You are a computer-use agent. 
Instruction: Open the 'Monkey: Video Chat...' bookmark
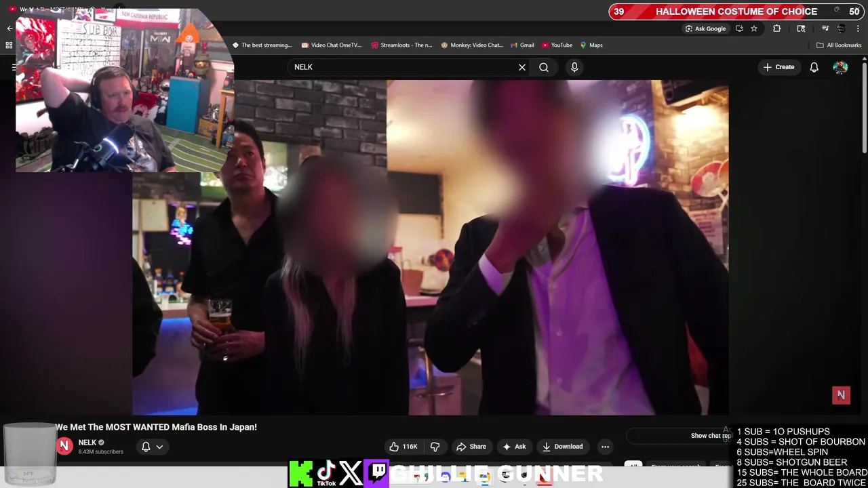[472, 45]
